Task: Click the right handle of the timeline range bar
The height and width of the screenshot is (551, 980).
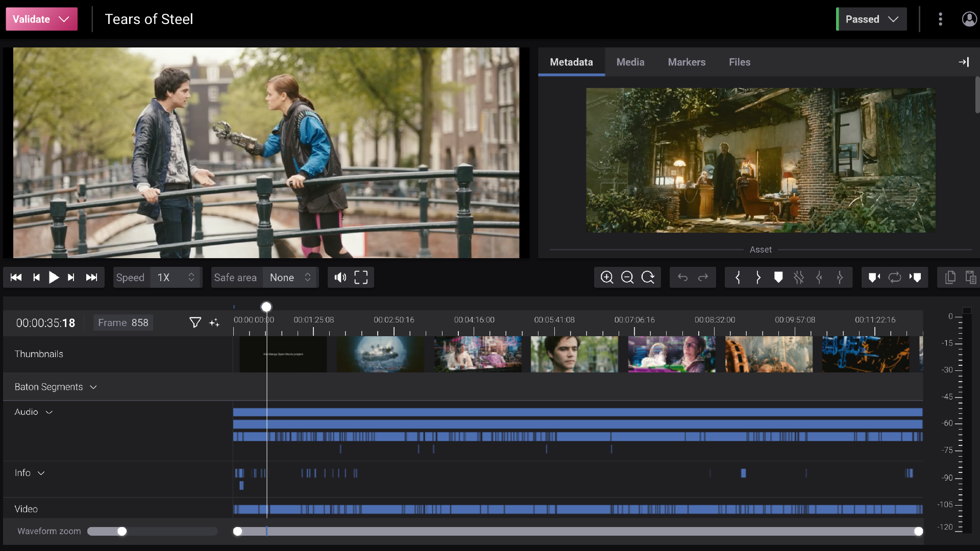Action: tap(918, 532)
